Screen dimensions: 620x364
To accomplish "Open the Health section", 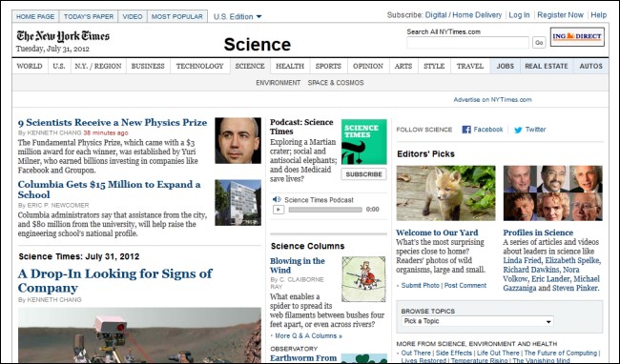I will (x=290, y=66).
